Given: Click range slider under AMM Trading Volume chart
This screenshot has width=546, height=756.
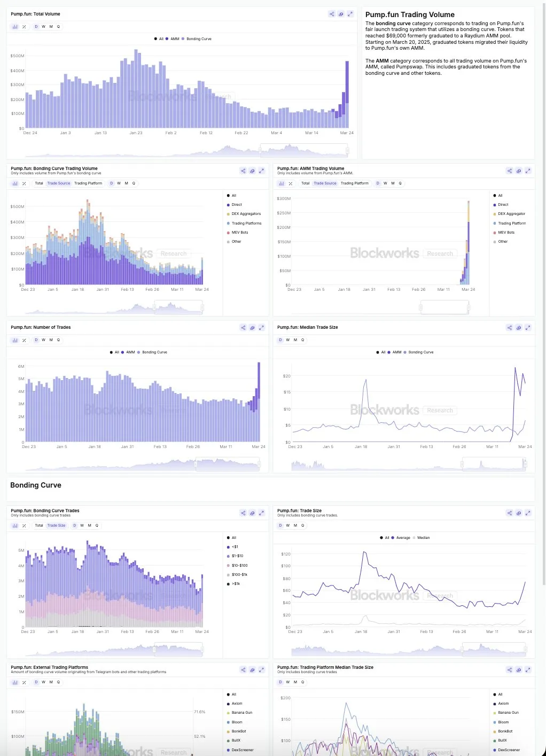Looking at the screenshot, I should coord(444,307).
